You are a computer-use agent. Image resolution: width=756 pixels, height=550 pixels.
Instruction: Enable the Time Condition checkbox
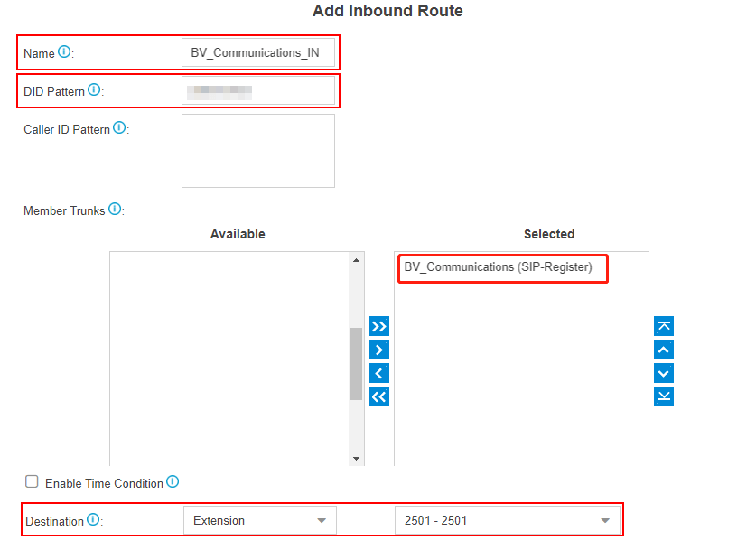tap(32, 481)
